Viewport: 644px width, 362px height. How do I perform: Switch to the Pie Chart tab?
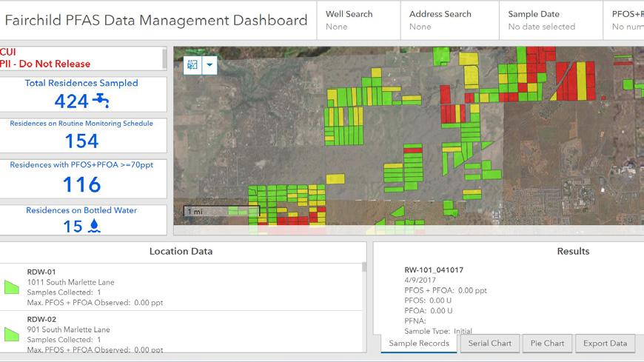click(x=547, y=343)
